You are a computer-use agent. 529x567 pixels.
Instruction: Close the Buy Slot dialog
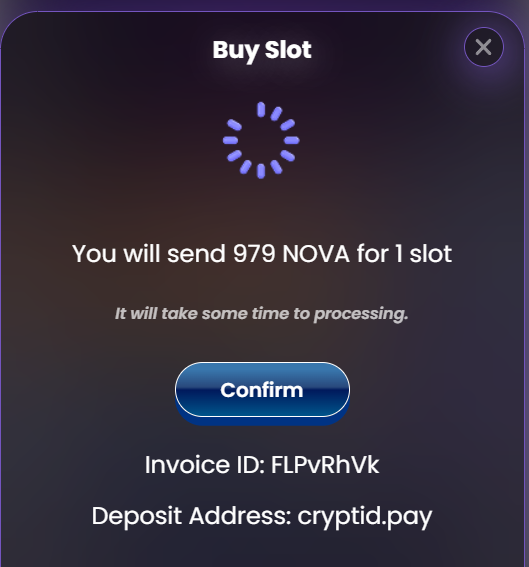coord(483,47)
